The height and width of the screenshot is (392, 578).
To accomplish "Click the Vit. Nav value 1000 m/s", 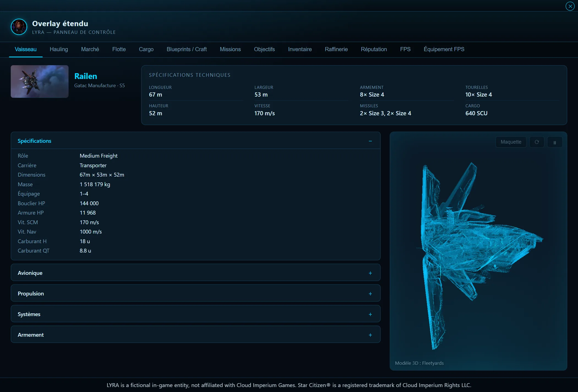I will click(x=91, y=232).
